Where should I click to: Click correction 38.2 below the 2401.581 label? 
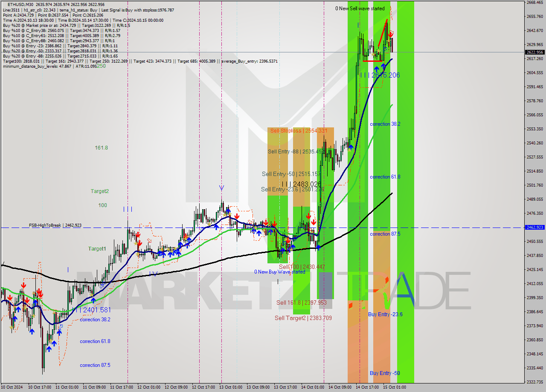coord(95,320)
